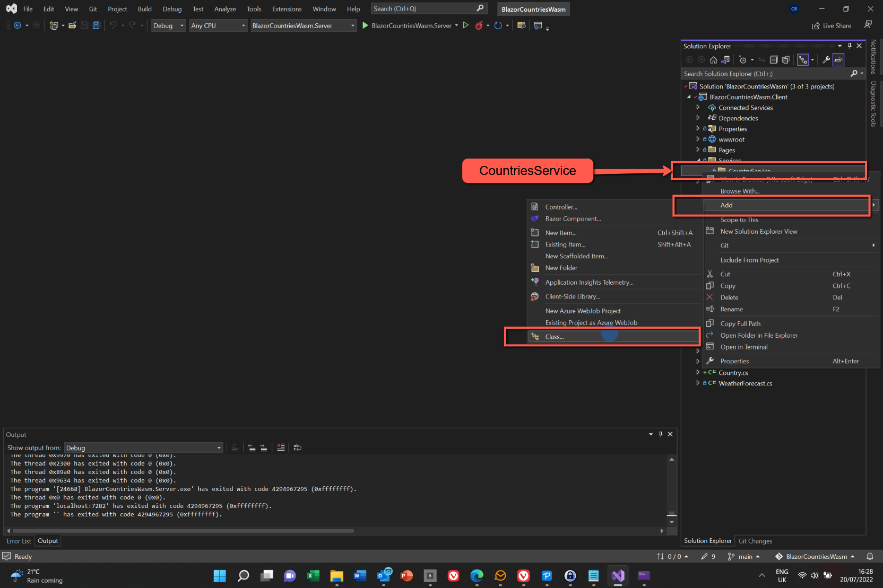Click the Live Share button

coord(832,25)
